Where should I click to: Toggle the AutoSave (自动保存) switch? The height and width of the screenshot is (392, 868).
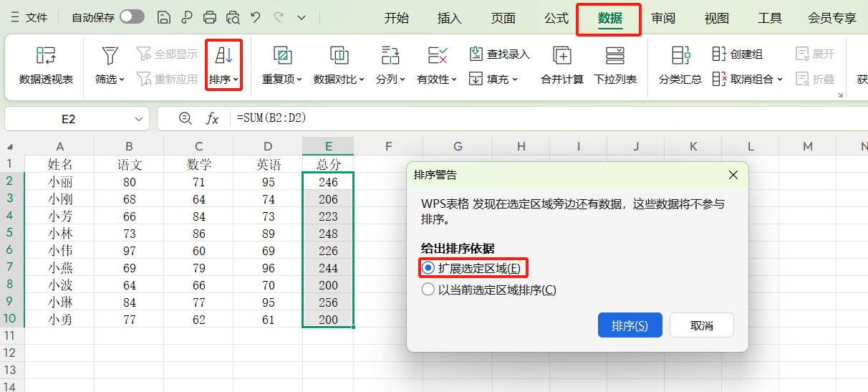click(132, 17)
